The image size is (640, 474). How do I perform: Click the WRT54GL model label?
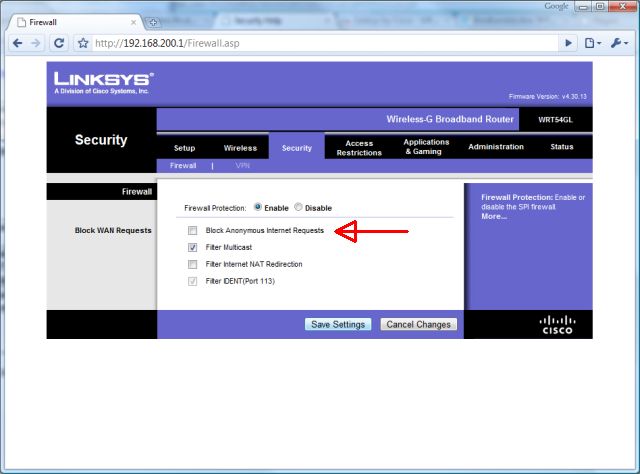click(x=555, y=120)
